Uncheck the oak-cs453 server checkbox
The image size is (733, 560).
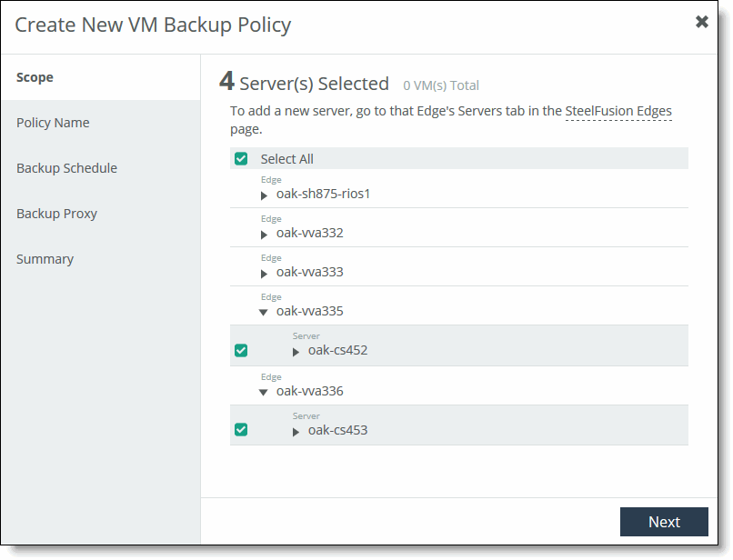241,429
